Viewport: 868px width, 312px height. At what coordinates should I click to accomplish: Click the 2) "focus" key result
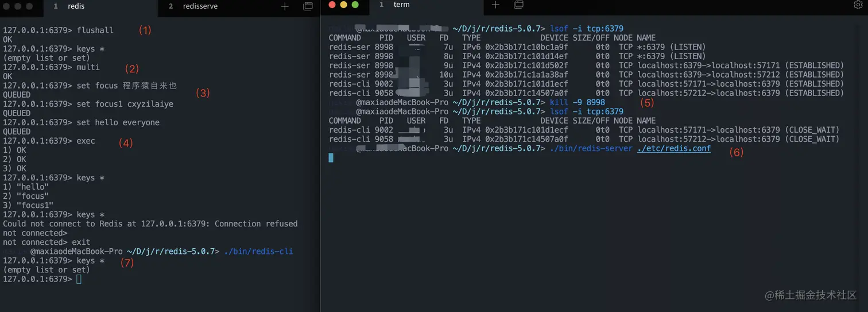pos(26,196)
